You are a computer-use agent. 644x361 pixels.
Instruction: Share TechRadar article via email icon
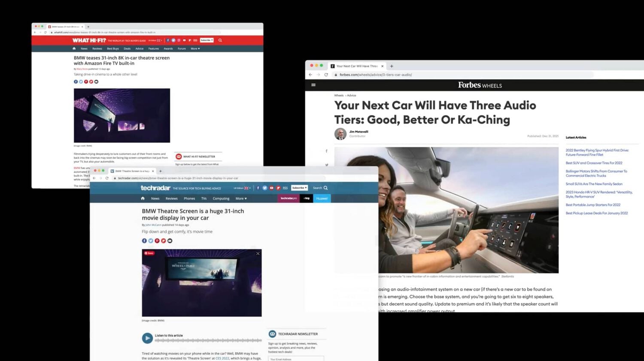pos(170,241)
